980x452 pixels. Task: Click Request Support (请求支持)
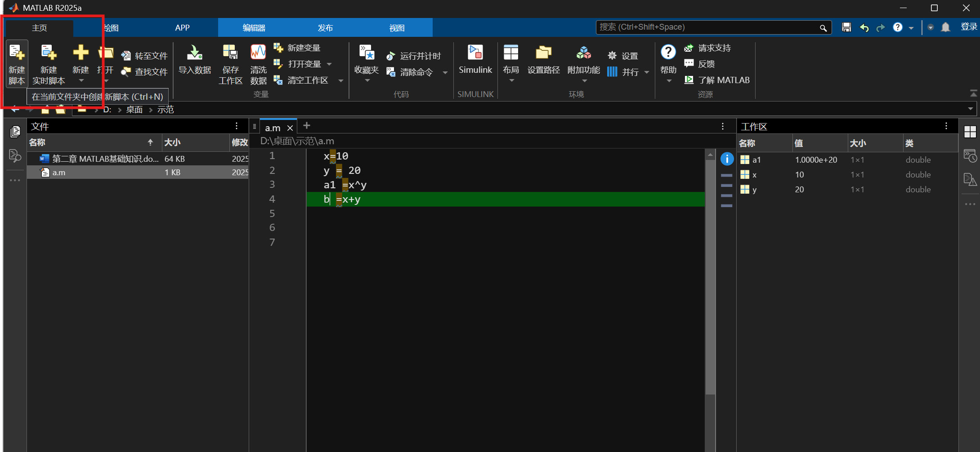coord(707,48)
